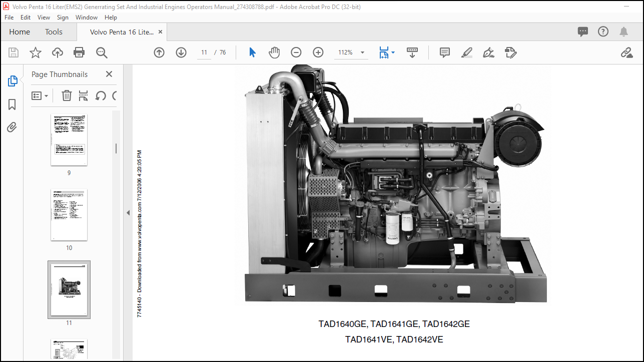Image resolution: width=644 pixels, height=362 pixels.
Task: Click the text TAD1640GE, TAD1641GE, TAD1642GE
Action: (394, 324)
